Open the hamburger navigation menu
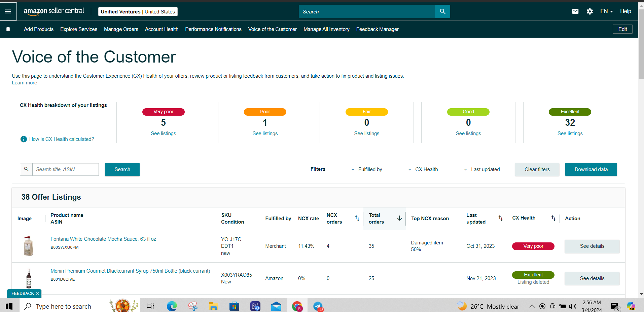This screenshot has height=312, width=644. pyautogui.click(x=8, y=11)
